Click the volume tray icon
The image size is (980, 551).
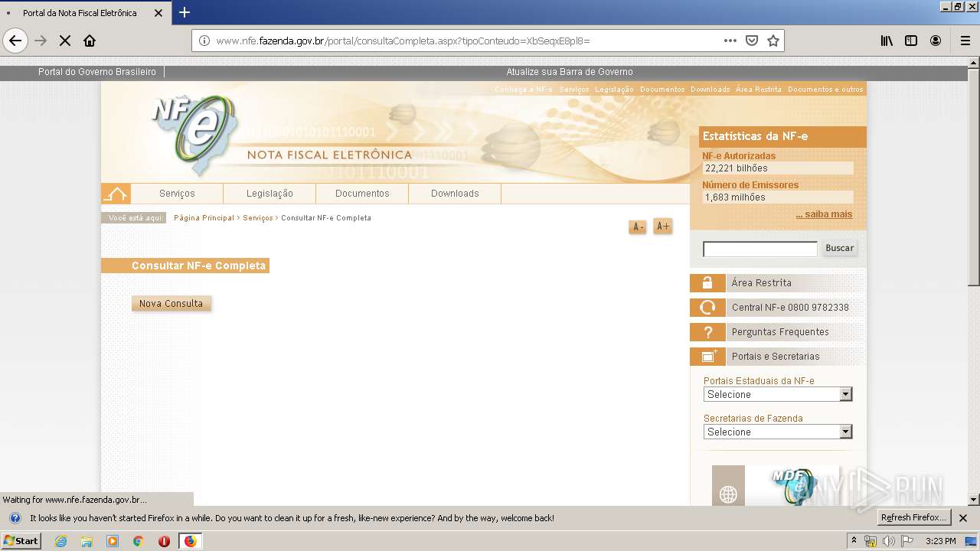click(889, 541)
